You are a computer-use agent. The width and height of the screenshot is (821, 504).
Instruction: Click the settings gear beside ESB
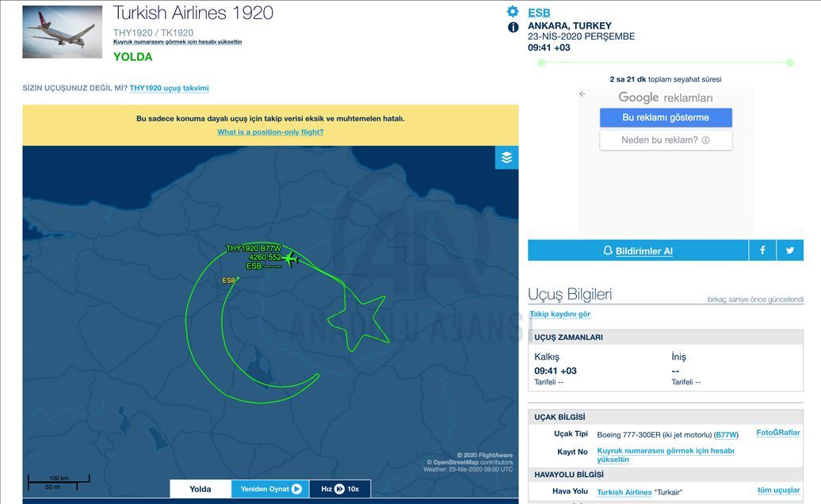[513, 12]
